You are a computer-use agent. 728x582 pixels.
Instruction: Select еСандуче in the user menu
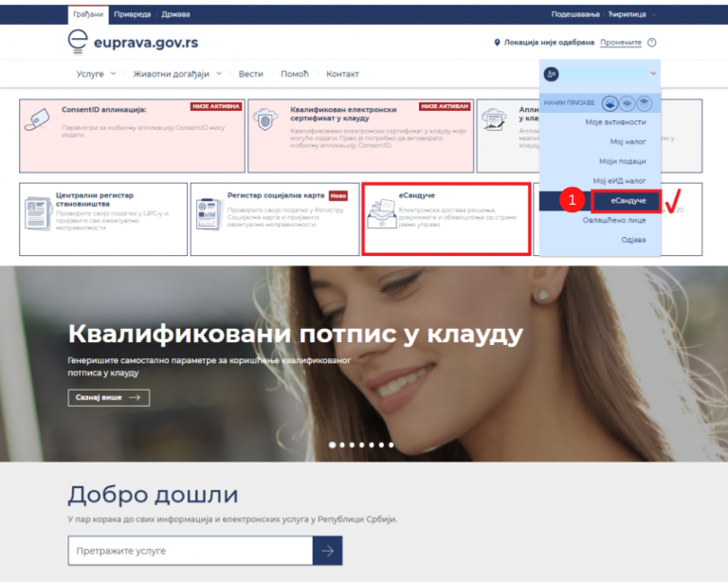(627, 200)
